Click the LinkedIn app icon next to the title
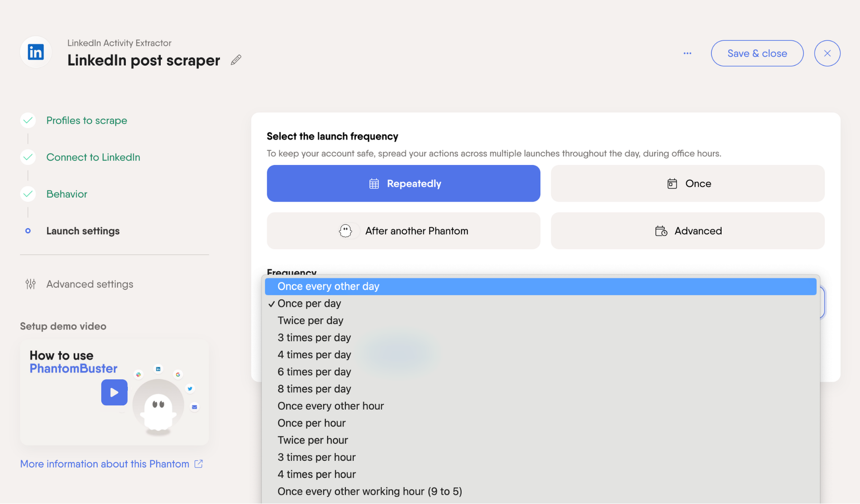Image resolution: width=860 pixels, height=504 pixels. (x=35, y=52)
